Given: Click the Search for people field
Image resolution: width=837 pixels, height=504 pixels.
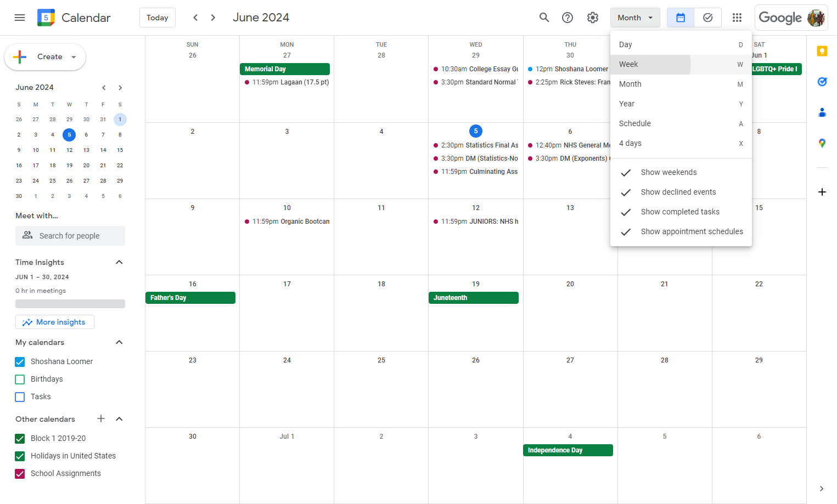Looking at the screenshot, I should pos(70,236).
